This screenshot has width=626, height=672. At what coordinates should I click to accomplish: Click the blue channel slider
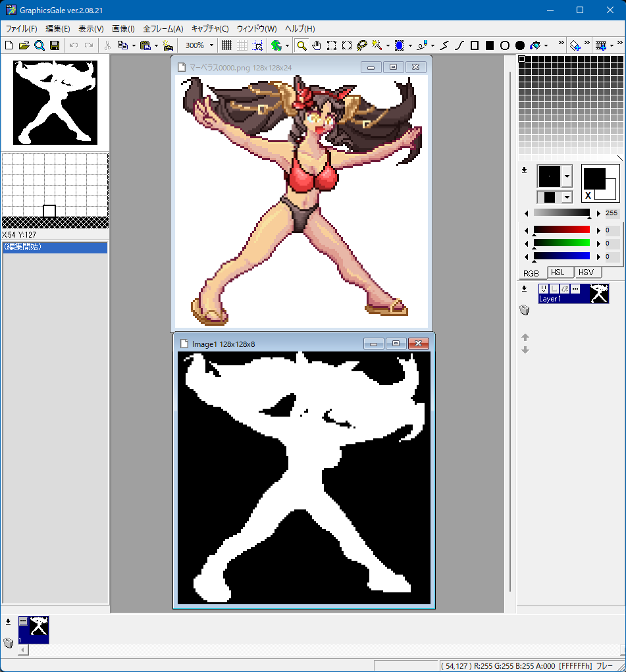561,256
